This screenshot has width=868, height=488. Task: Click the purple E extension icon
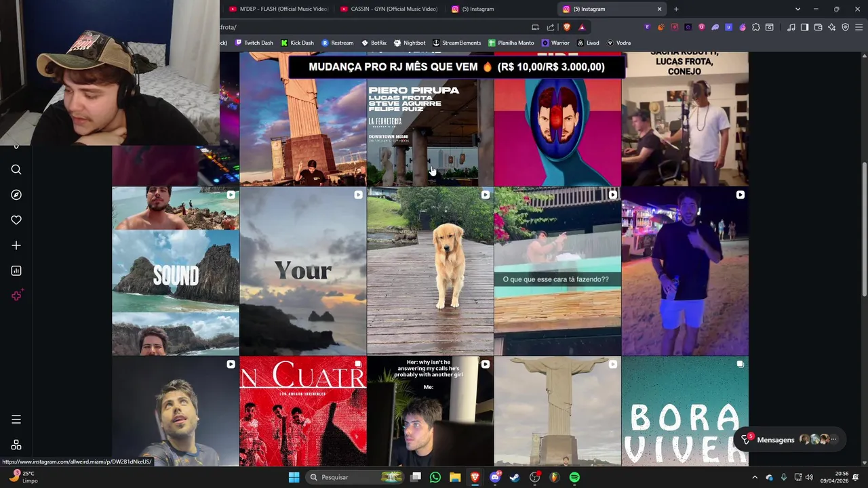648,27
